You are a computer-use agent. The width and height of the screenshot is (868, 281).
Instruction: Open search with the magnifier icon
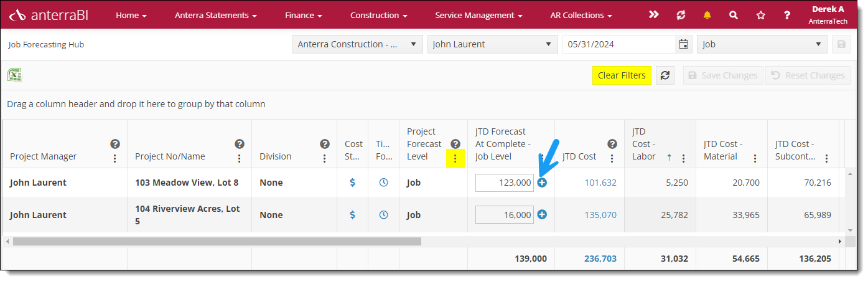click(x=734, y=15)
